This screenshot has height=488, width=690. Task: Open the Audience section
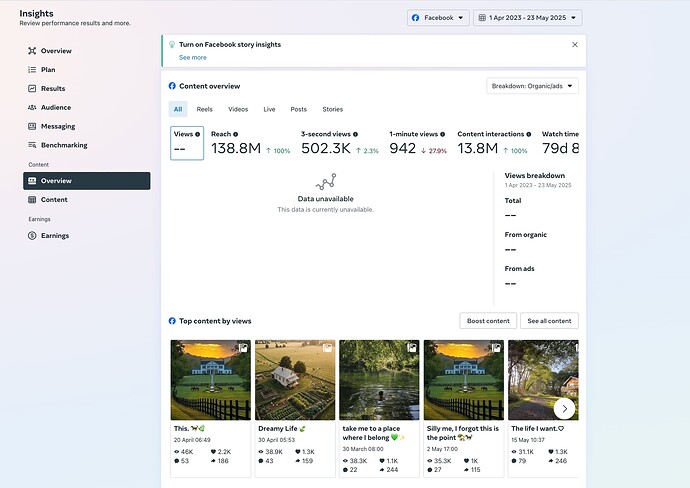click(87, 107)
